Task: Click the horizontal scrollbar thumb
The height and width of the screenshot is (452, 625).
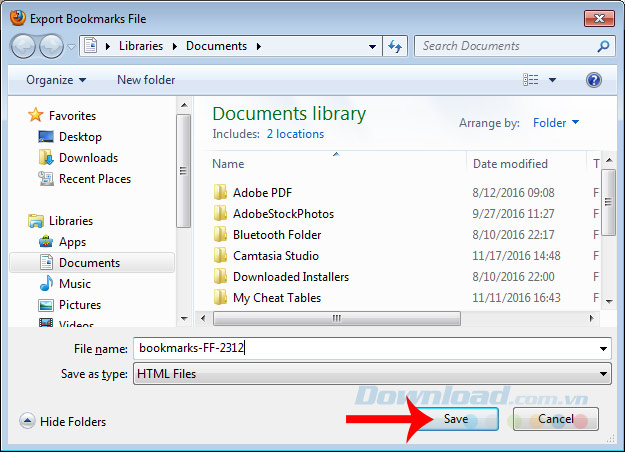Action: [337, 318]
